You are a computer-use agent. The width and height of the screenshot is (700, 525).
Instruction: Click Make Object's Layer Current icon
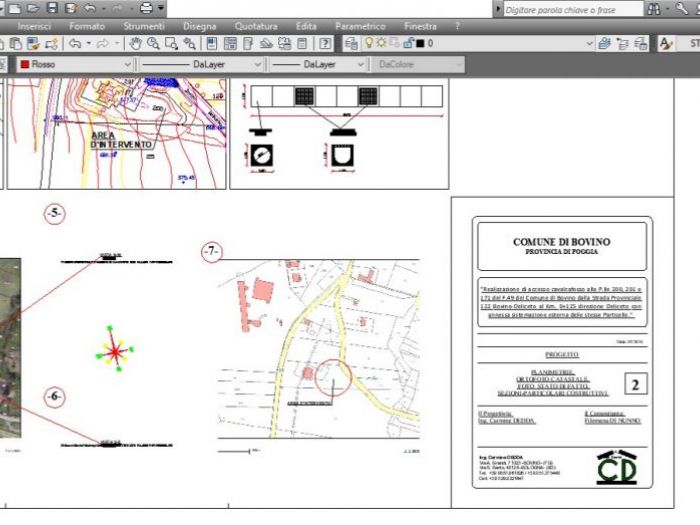tap(604, 44)
